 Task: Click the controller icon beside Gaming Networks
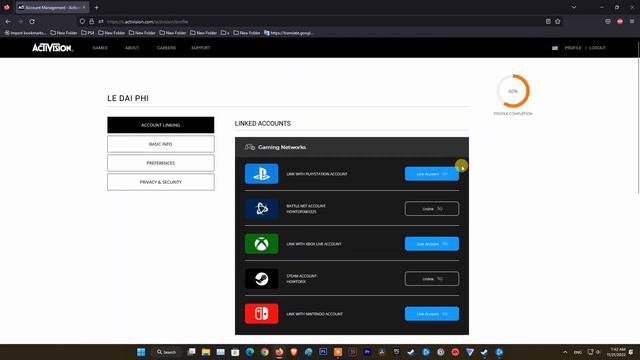pos(250,147)
